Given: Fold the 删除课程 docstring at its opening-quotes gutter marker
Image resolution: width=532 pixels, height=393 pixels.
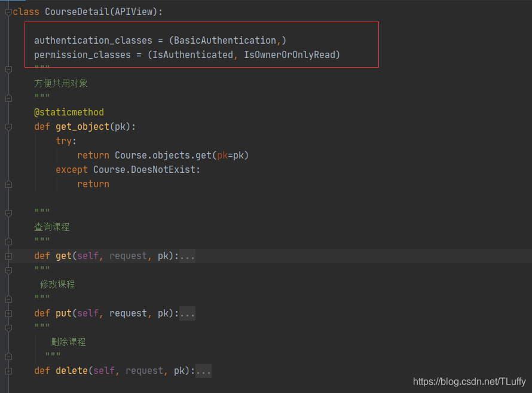Looking at the screenshot, I should (9, 328).
